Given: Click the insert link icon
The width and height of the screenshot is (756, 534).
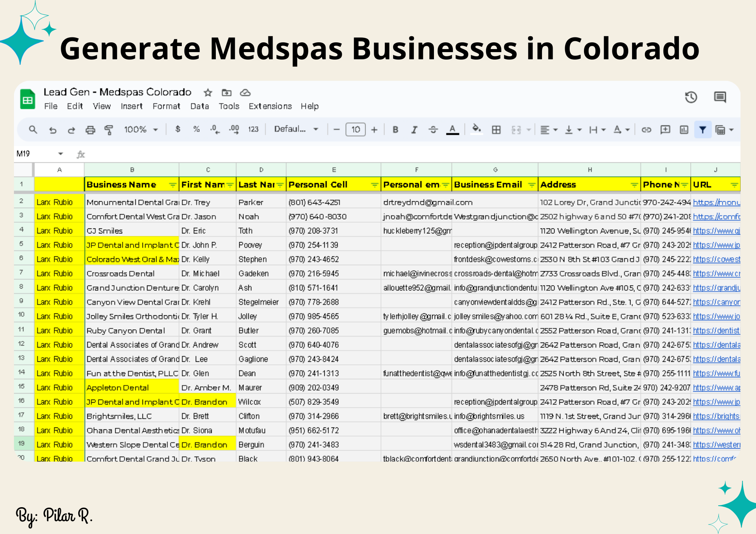Looking at the screenshot, I should point(646,130).
